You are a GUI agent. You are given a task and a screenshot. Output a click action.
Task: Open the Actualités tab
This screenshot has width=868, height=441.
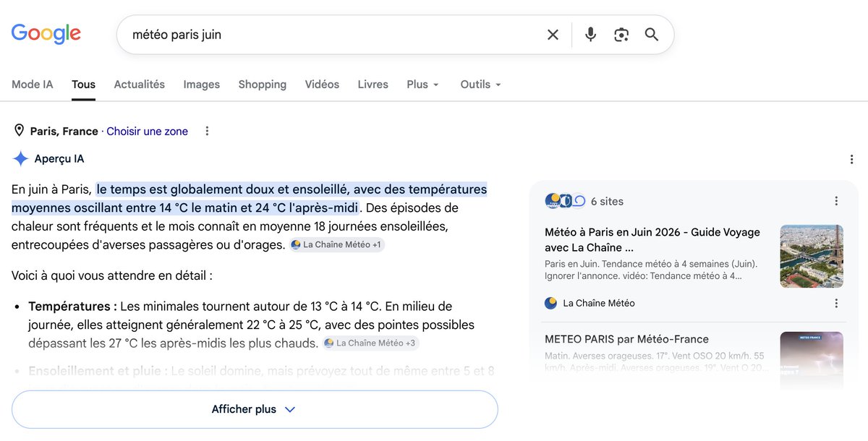[x=139, y=85]
